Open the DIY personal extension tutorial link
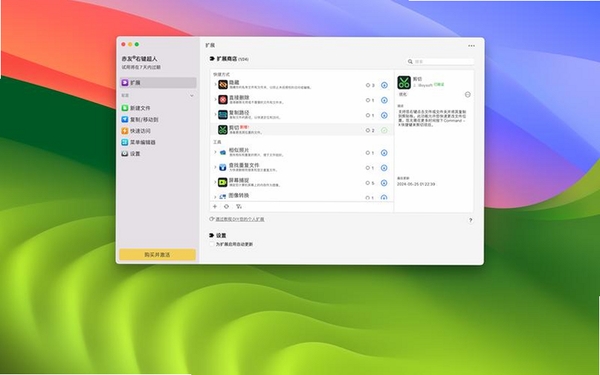The width and height of the screenshot is (600, 375). pyautogui.click(x=240, y=219)
